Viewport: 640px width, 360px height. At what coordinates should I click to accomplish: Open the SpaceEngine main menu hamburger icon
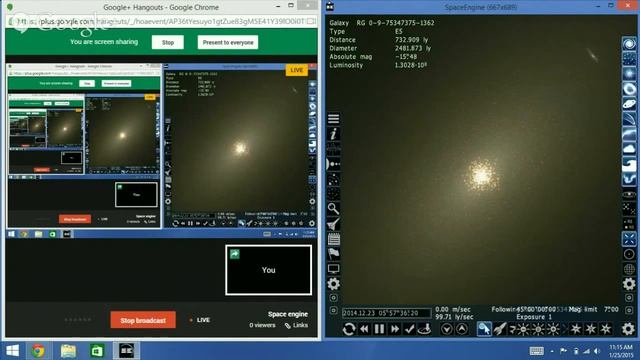click(333, 119)
